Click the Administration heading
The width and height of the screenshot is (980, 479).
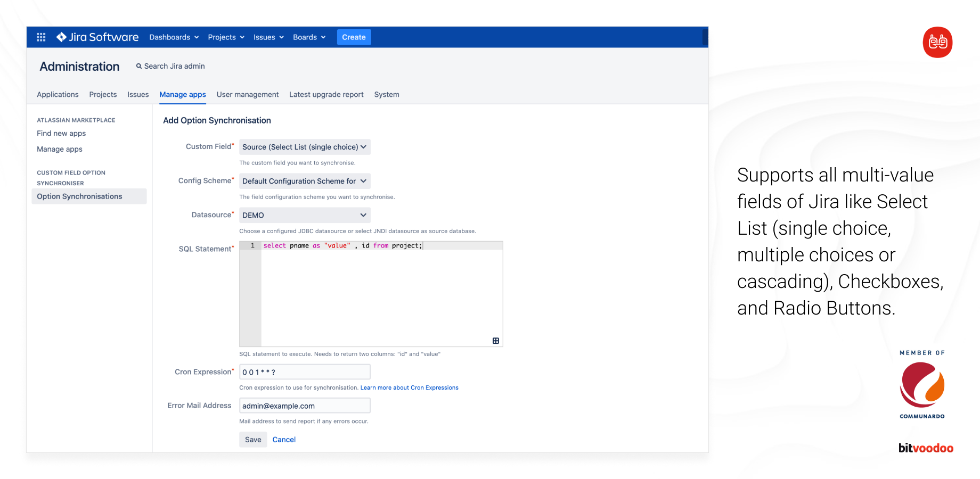point(79,67)
